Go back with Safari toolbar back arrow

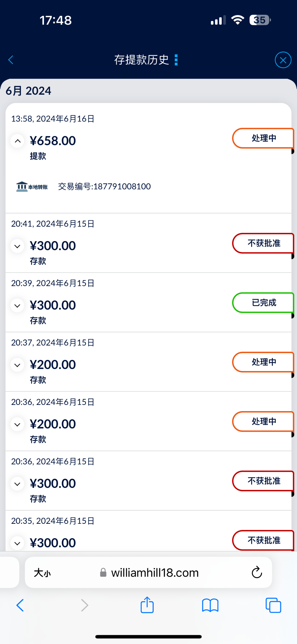click(20, 605)
